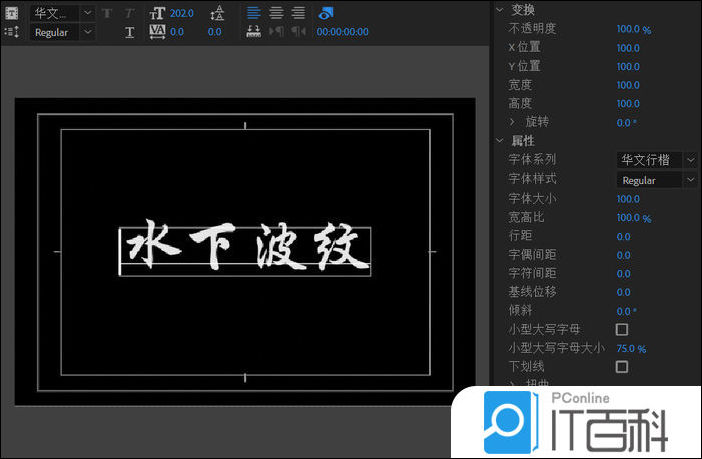Click 字体大小 value 100.0
The image size is (702, 459).
[628, 199]
